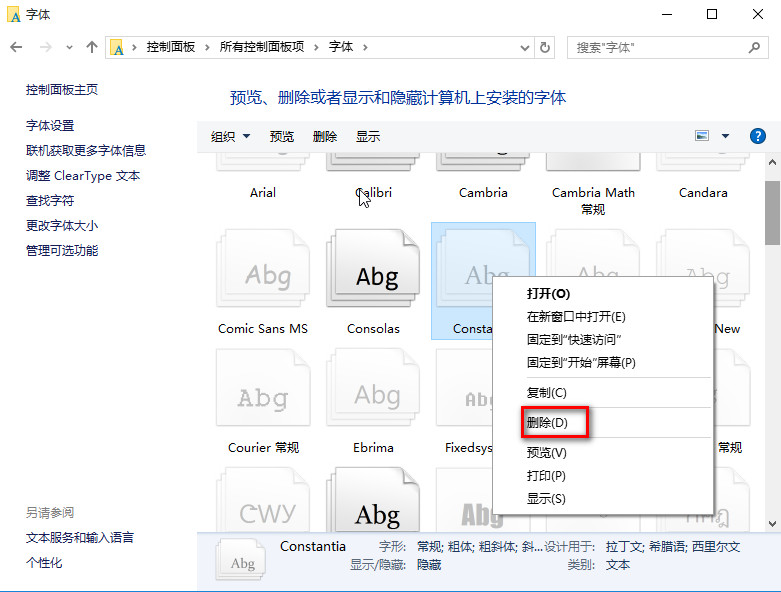
Task: Click the Comic Sans MS font icon
Action: coord(264,274)
